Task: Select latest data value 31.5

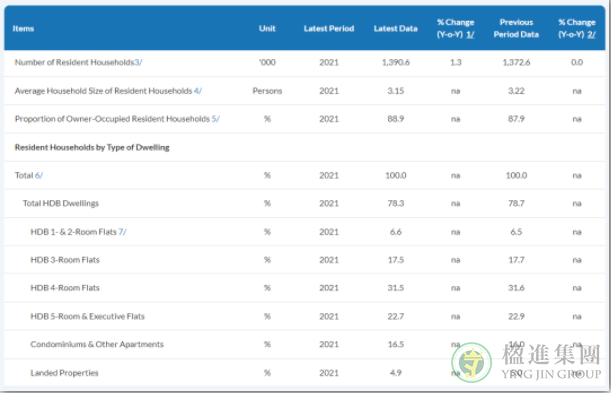Action: tap(396, 288)
